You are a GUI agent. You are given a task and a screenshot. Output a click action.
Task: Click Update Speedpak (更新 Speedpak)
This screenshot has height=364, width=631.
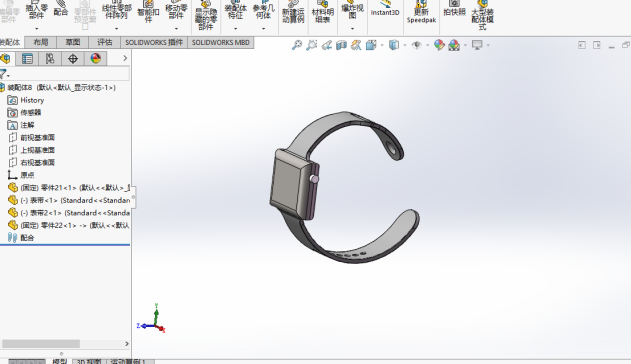(x=421, y=12)
